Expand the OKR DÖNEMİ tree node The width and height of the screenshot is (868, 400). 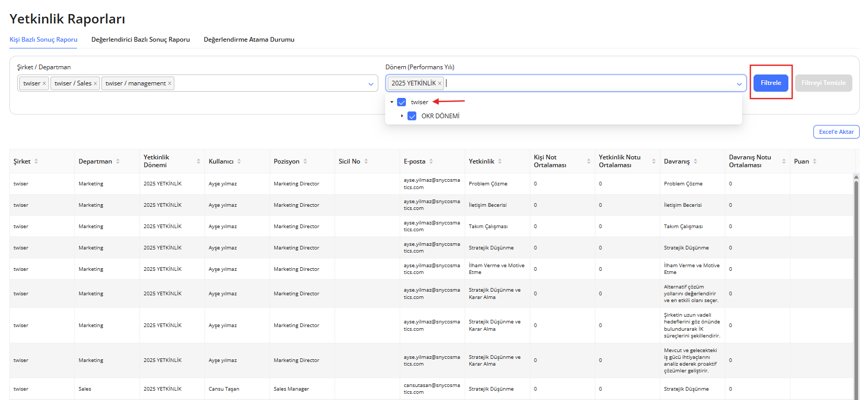click(x=402, y=116)
